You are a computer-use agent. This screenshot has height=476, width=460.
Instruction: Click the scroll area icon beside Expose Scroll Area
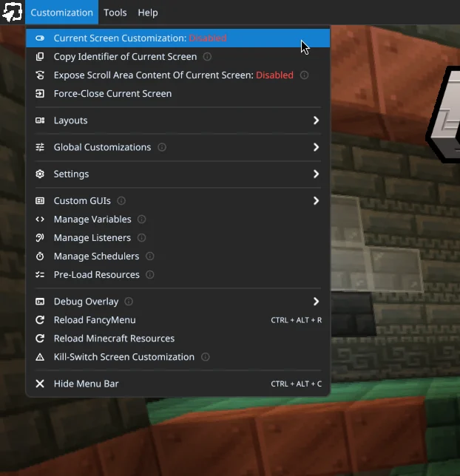40,75
